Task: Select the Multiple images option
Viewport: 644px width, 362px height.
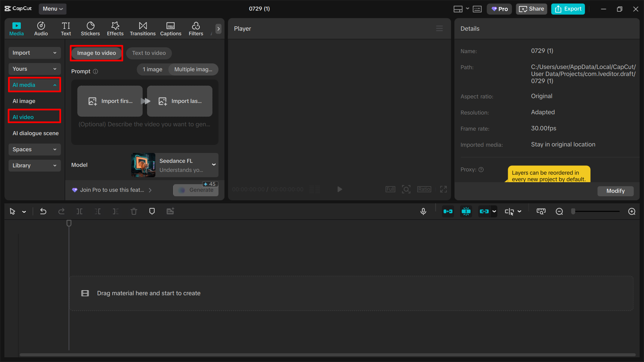Action: [x=193, y=69]
